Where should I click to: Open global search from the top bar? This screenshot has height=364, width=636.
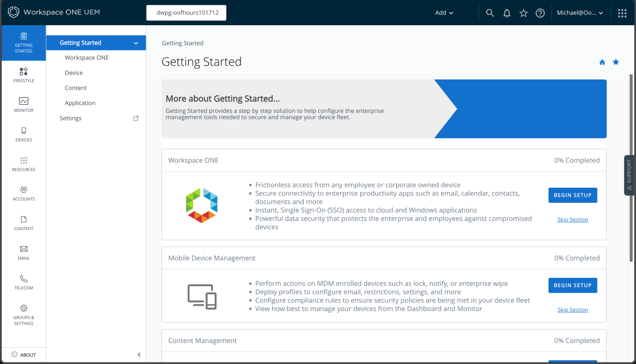490,13
